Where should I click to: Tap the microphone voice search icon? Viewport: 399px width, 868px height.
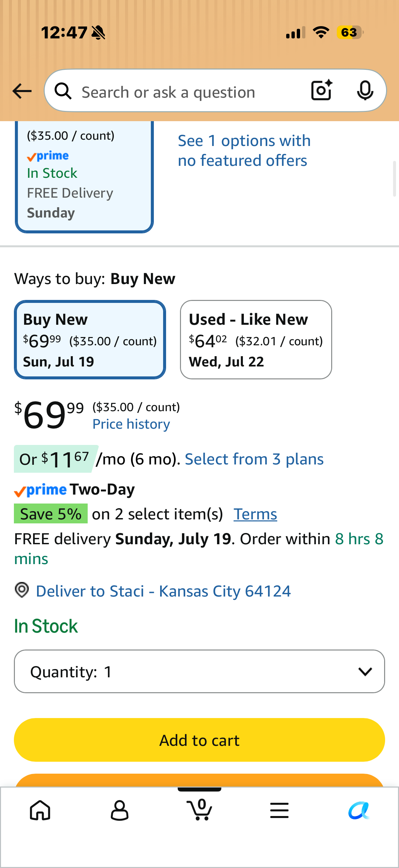tap(365, 90)
